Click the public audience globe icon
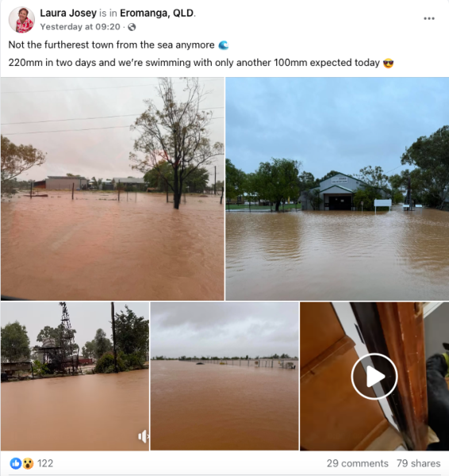The height and width of the screenshot is (476, 449). [x=132, y=27]
